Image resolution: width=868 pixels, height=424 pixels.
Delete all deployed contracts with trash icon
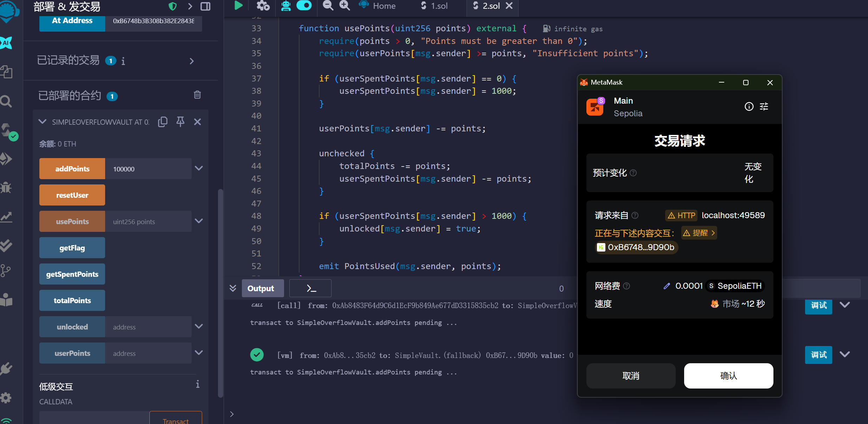(197, 95)
